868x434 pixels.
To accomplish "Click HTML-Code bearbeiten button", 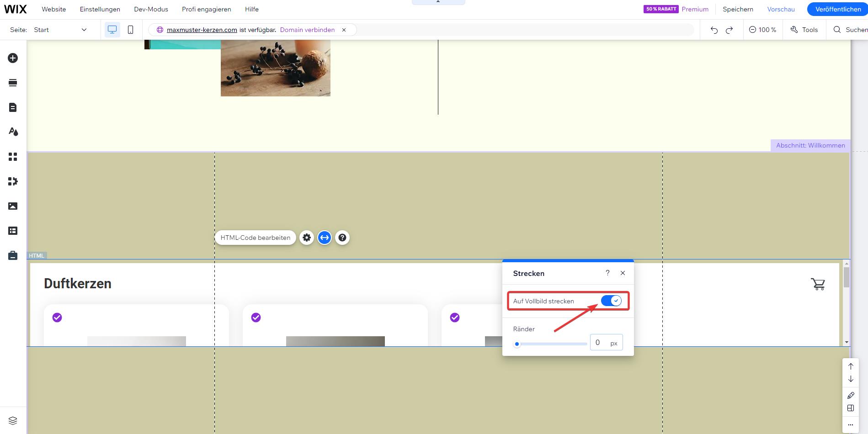I will click(x=256, y=238).
